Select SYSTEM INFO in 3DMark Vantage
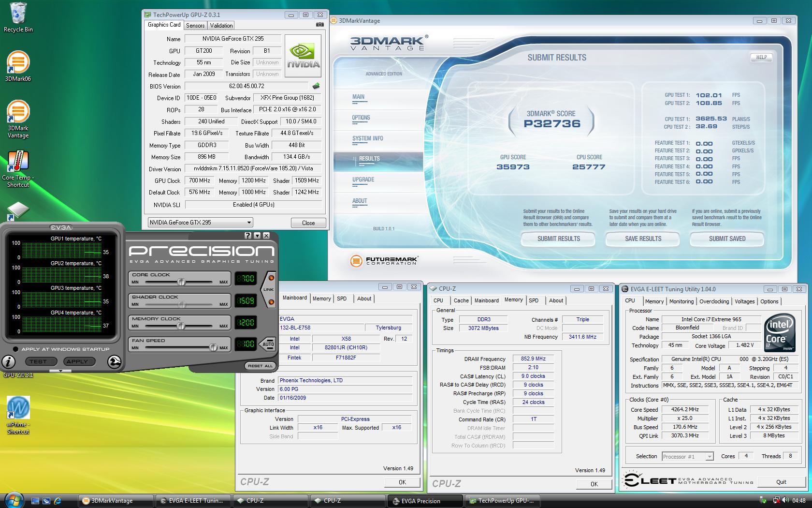Viewport: 812px width, 508px height. 367,138
